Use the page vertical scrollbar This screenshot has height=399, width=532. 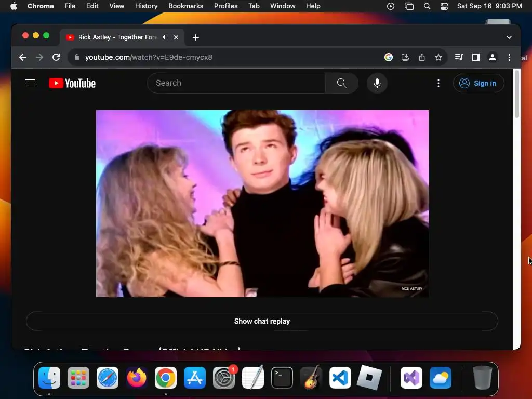click(x=517, y=95)
